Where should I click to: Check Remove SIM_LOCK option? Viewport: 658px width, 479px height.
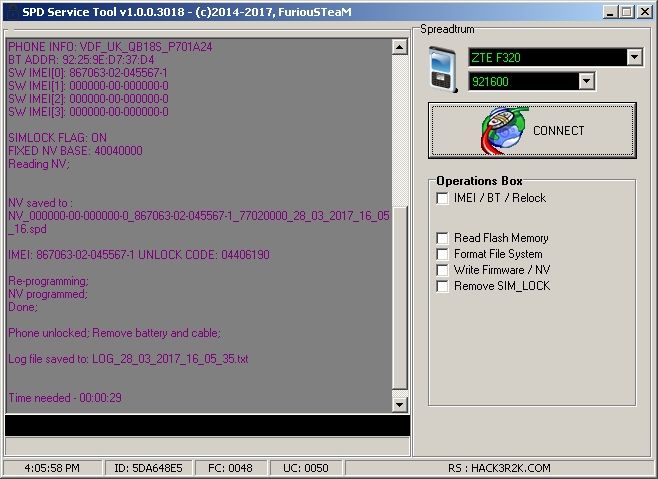[x=443, y=286]
